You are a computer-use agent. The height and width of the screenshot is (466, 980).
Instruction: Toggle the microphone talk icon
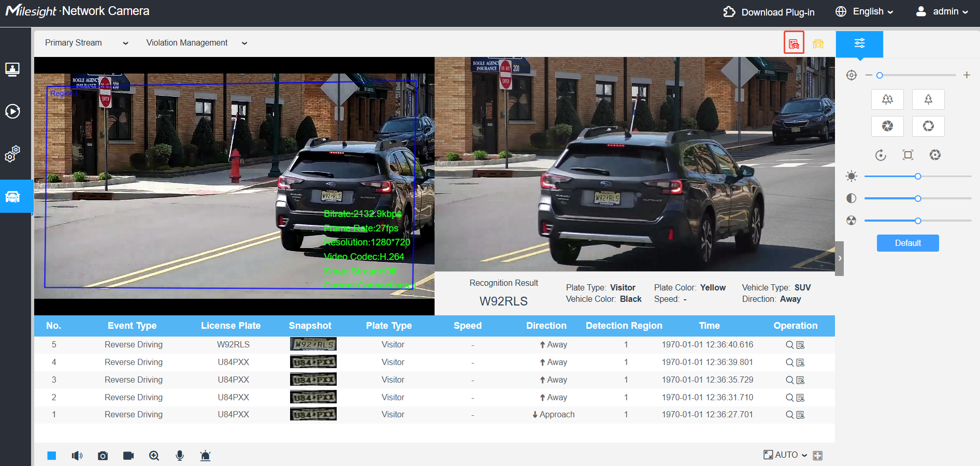click(180, 456)
